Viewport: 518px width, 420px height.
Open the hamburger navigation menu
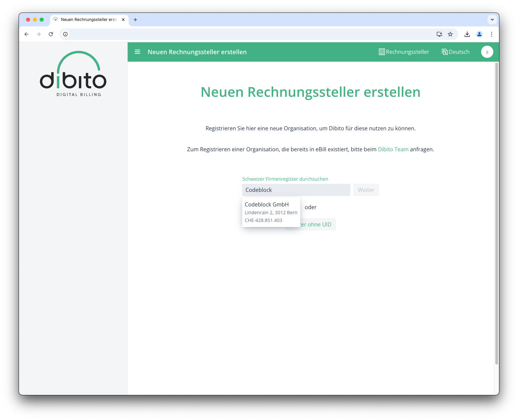pos(137,52)
